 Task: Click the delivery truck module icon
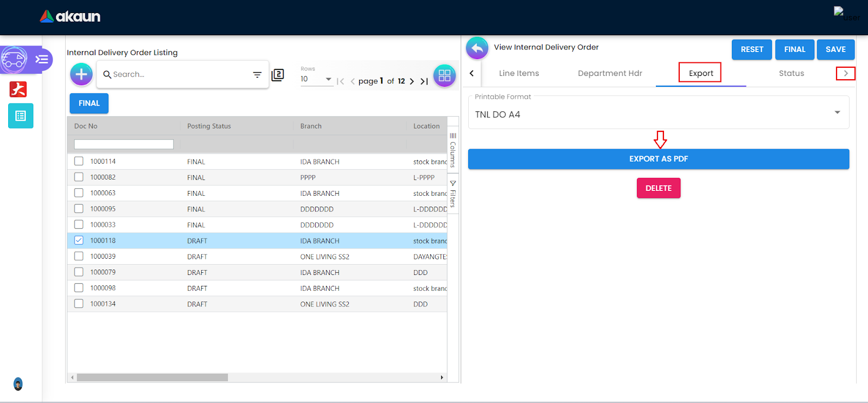pyautogui.click(x=14, y=60)
